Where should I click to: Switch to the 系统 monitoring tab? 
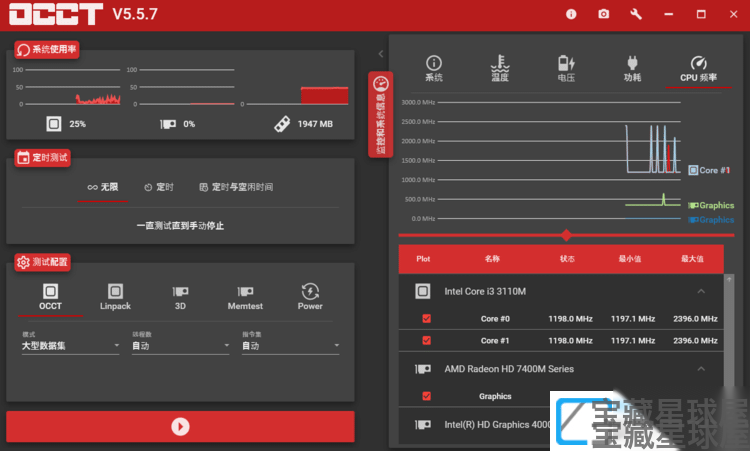coord(434,68)
